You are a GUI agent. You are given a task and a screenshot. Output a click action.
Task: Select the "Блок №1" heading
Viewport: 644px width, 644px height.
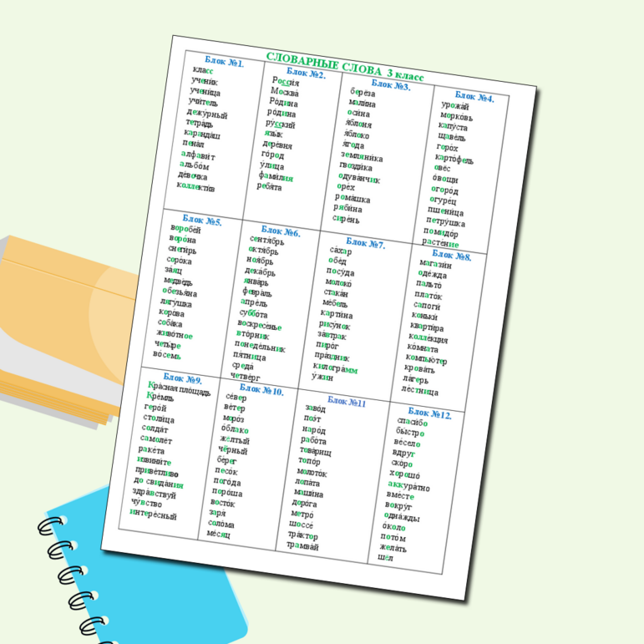click(224, 63)
